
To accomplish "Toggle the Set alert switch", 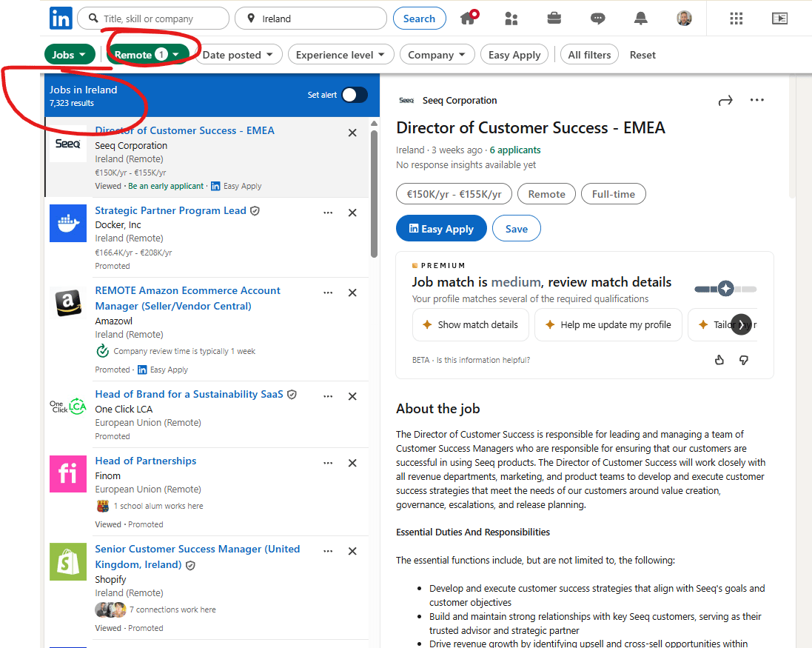I will click(355, 95).
